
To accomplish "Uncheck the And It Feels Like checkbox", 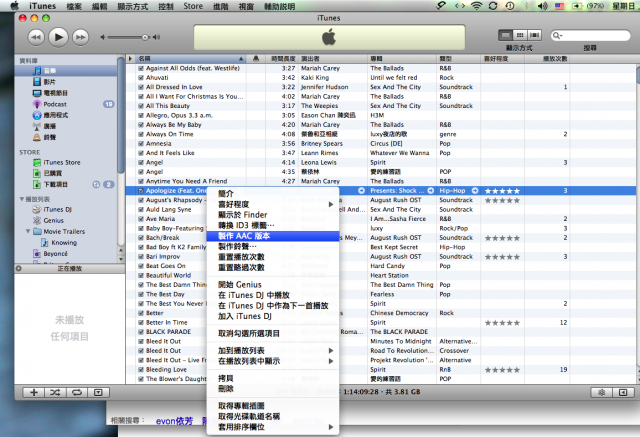I will click(x=141, y=153).
